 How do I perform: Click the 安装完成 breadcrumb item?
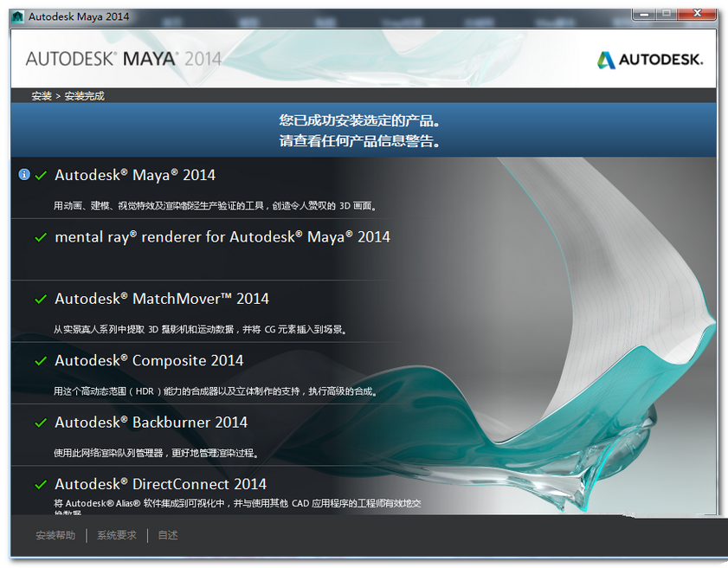click(84, 96)
